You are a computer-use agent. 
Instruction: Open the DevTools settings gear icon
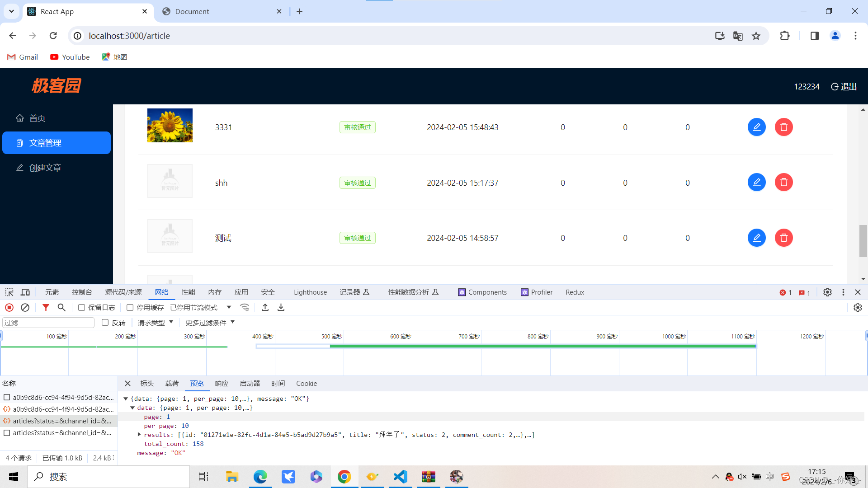[827, 292]
